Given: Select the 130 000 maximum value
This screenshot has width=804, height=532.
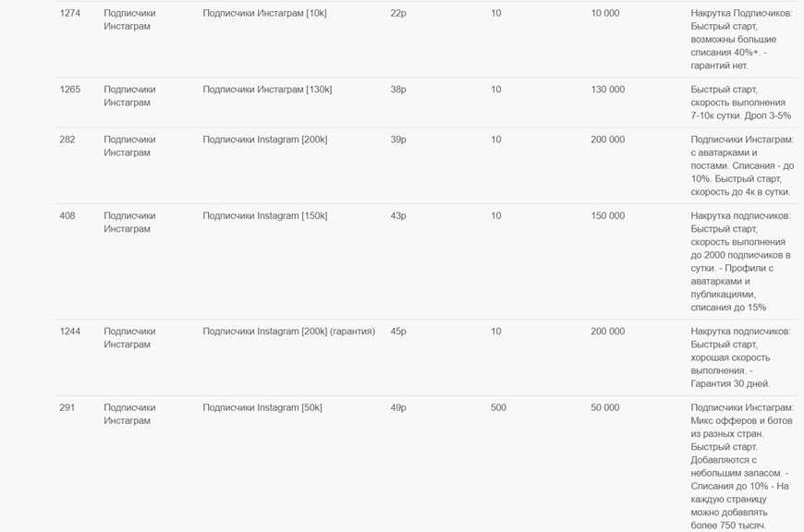Looking at the screenshot, I should pyautogui.click(x=608, y=90).
